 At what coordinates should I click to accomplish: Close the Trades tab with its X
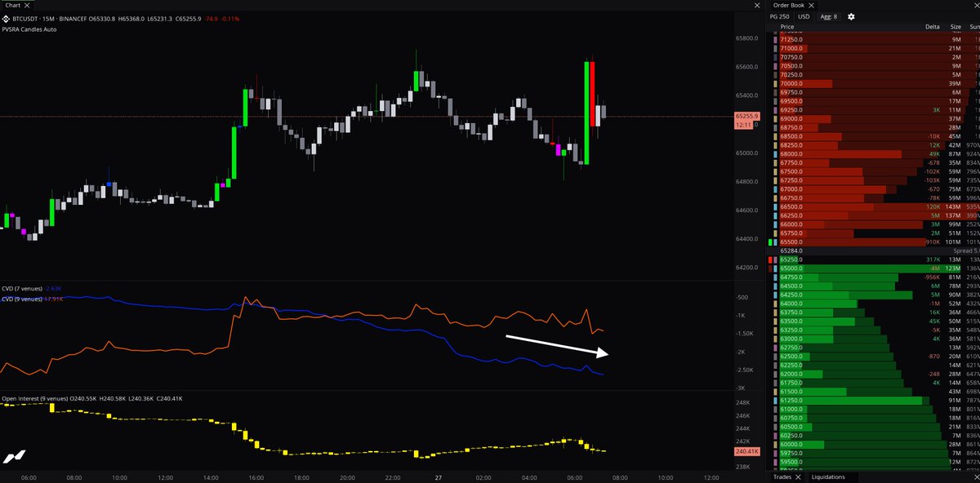click(x=798, y=477)
